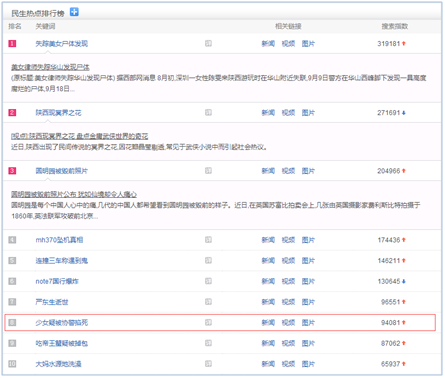
Task: Open 新闻 link for mh370坠机真相
Action: tap(268, 240)
